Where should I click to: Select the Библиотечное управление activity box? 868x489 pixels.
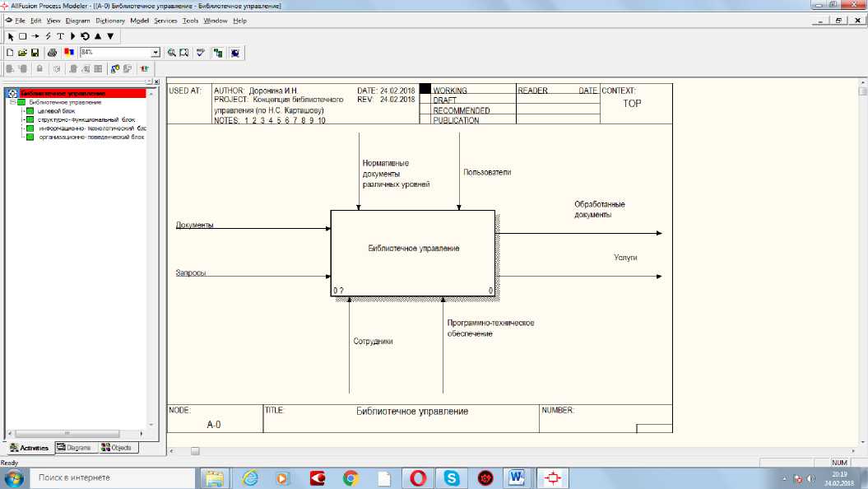[x=413, y=253]
